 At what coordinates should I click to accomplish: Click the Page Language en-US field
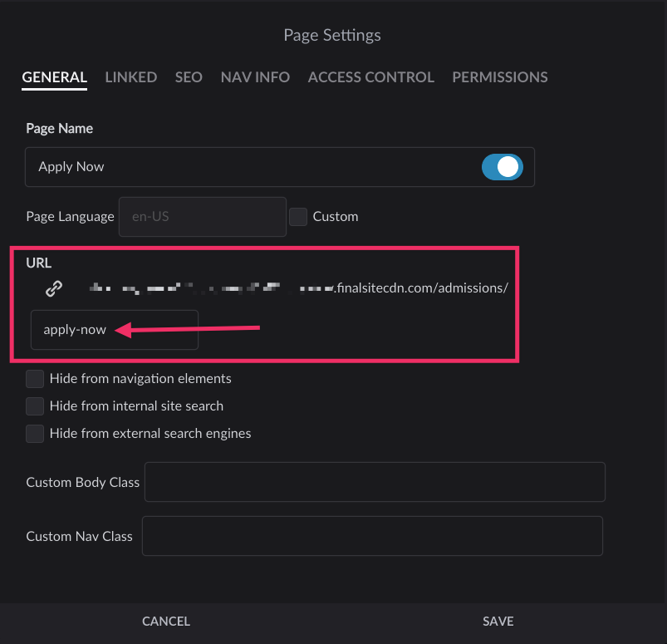point(203,217)
